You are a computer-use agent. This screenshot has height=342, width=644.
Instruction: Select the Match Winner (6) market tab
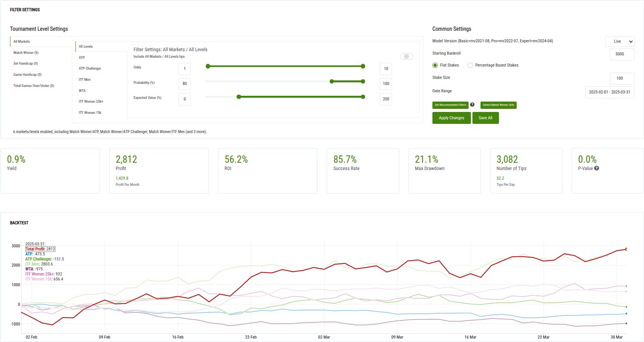click(x=26, y=53)
